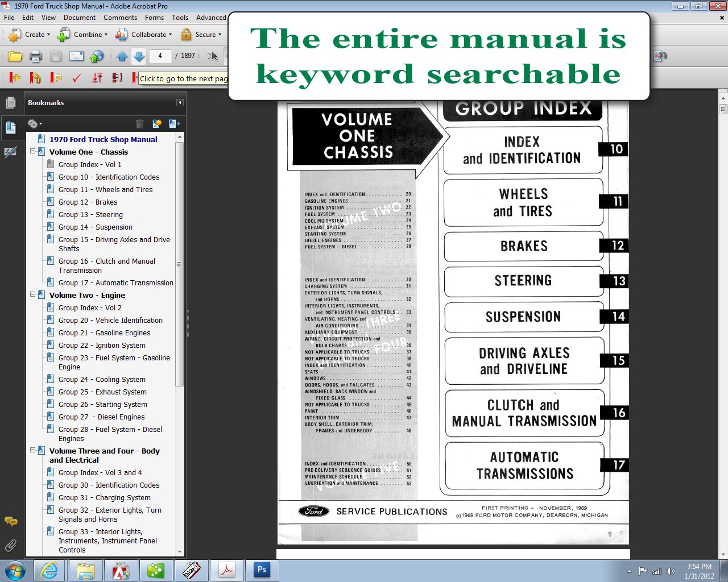Open the Document menu
728x582 pixels.
point(80,18)
